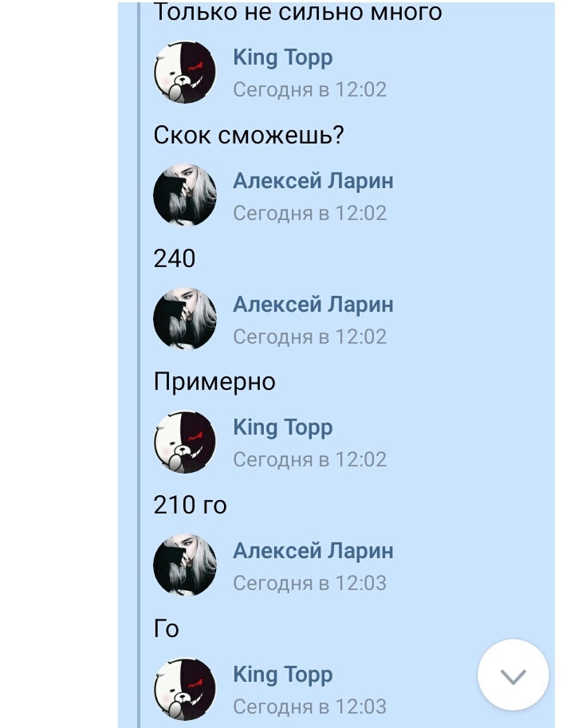The image size is (574, 728).
Task: Click King Topp name above '210 го'
Action: [x=282, y=428]
